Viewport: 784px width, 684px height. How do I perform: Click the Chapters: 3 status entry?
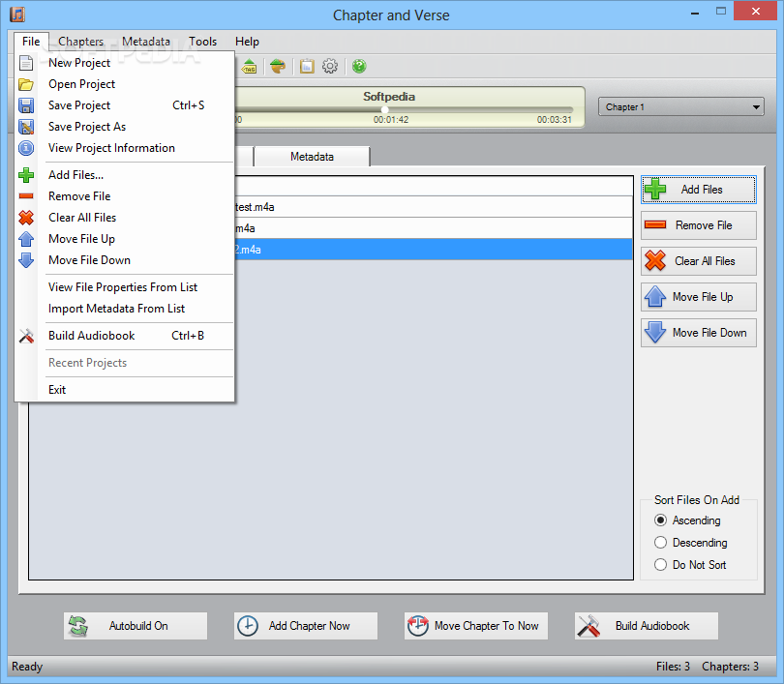730,667
